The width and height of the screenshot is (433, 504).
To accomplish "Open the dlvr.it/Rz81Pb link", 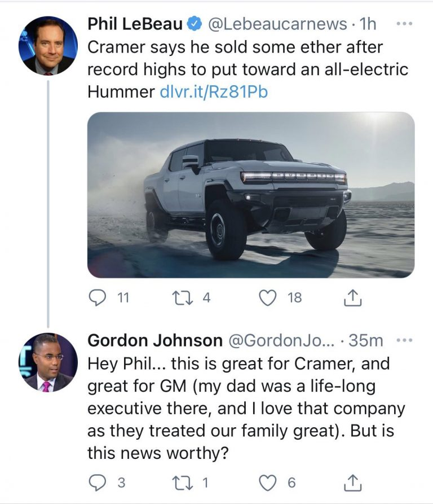I will 214,91.
